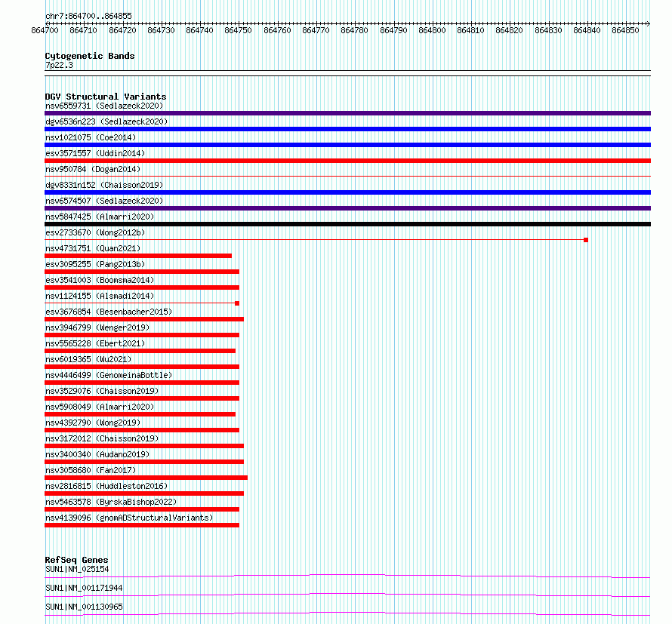Click the Cytogenetic Bands track title
Viewport: 672px width, 624px height.
(90, 56)
